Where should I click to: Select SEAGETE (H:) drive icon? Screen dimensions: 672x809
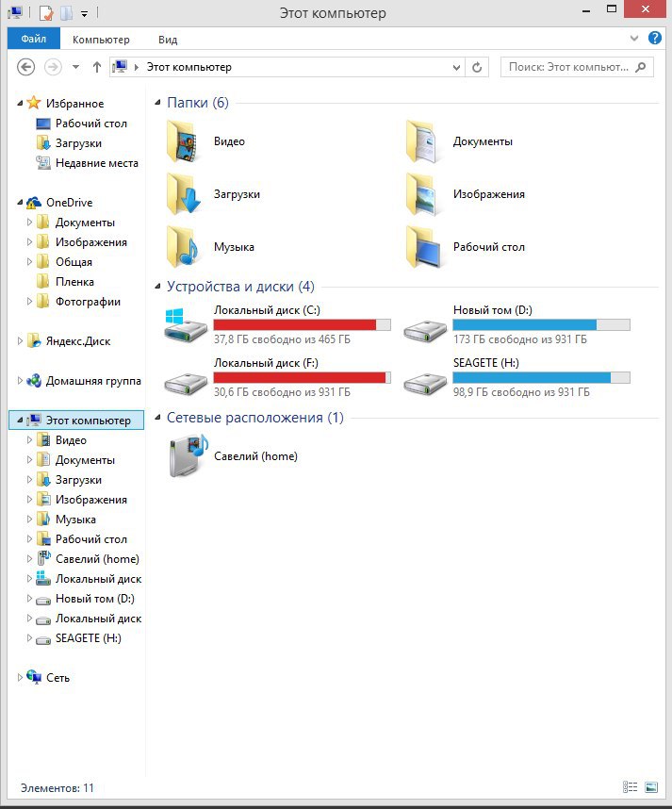(425, 383)
